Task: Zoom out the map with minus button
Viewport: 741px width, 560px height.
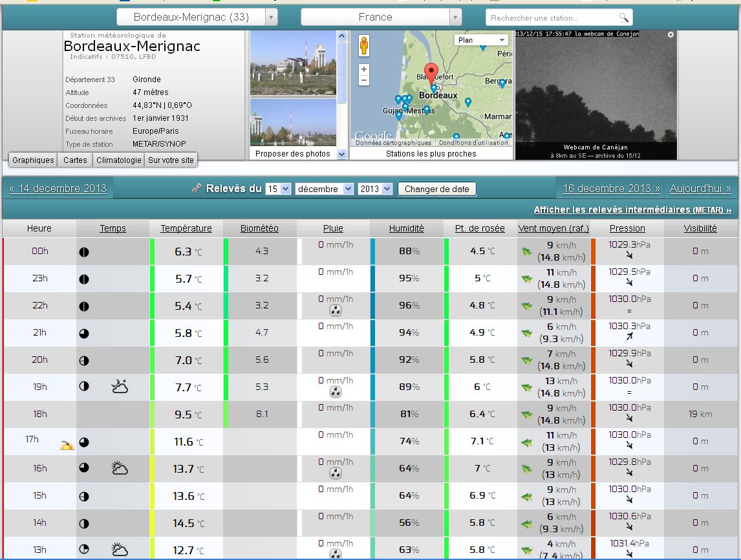Action: pos(364,80)
